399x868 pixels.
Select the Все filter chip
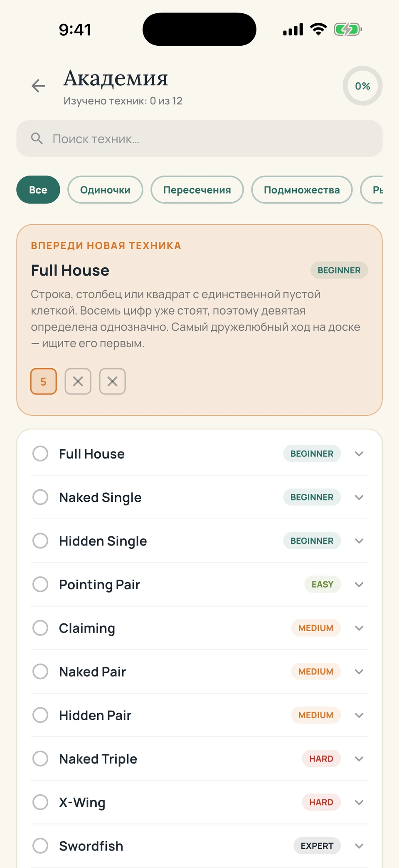pyautogui.click(x=38, y=190)
